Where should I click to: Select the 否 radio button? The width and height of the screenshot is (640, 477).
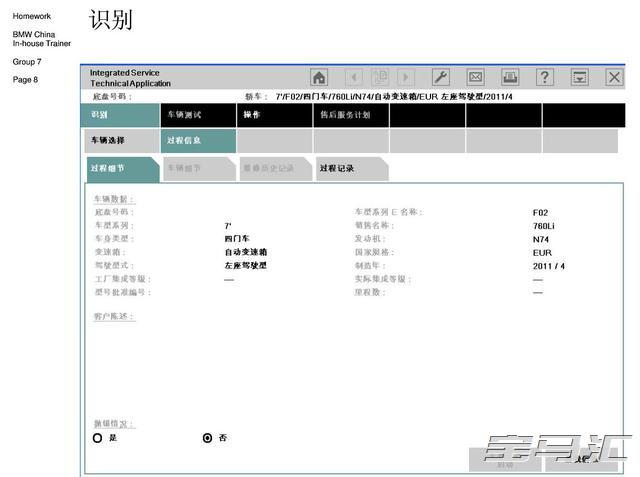(207, 438)
